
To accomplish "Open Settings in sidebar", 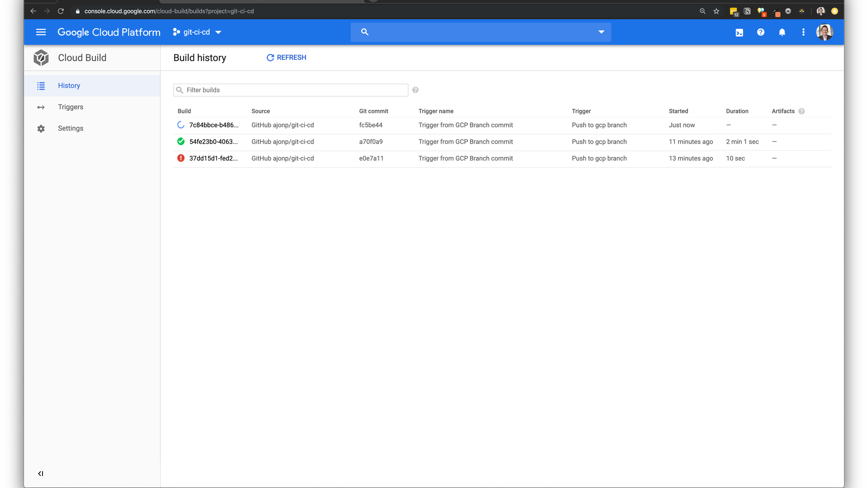I will point(71,128).
